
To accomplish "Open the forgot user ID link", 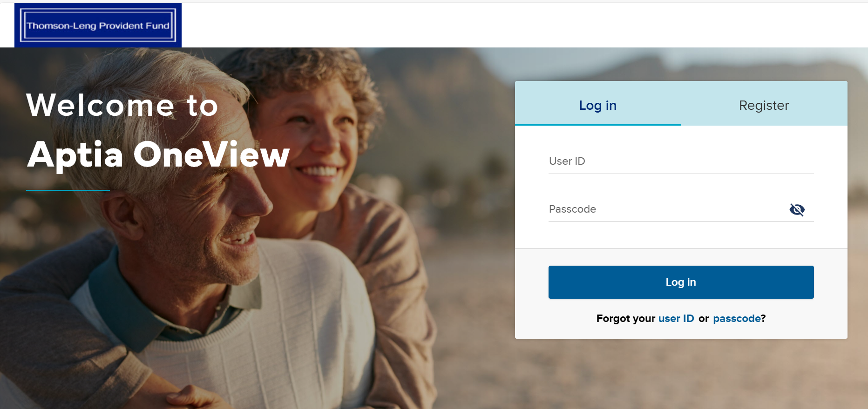I will 676,318.
